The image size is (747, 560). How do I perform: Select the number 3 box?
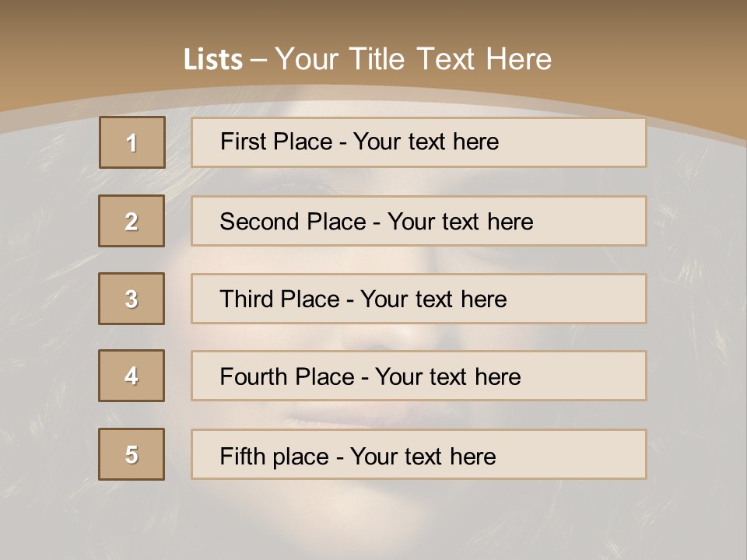pyautogui.click(x=132, y=299)
